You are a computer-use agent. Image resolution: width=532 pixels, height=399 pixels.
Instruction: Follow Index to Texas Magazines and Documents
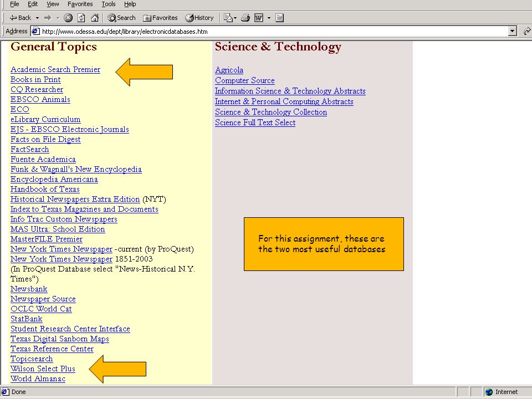coord(84,209)
